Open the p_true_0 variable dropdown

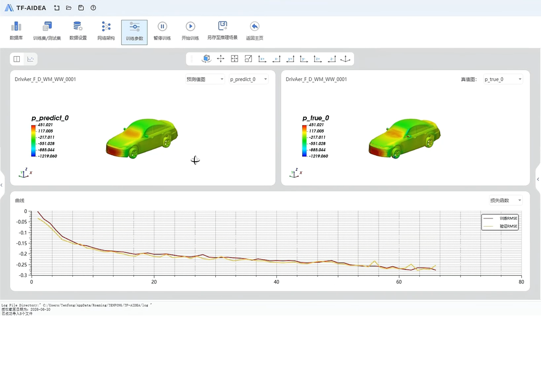click(502, 79)
